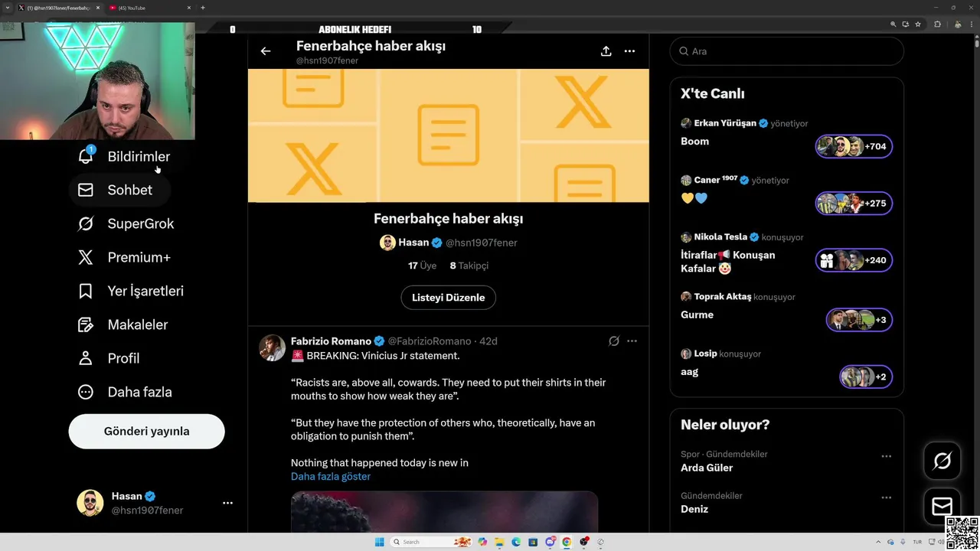The width and height of the screenshot is (980, 551).
Task: Open Profil page from sidebar
Action: [109, 358]
